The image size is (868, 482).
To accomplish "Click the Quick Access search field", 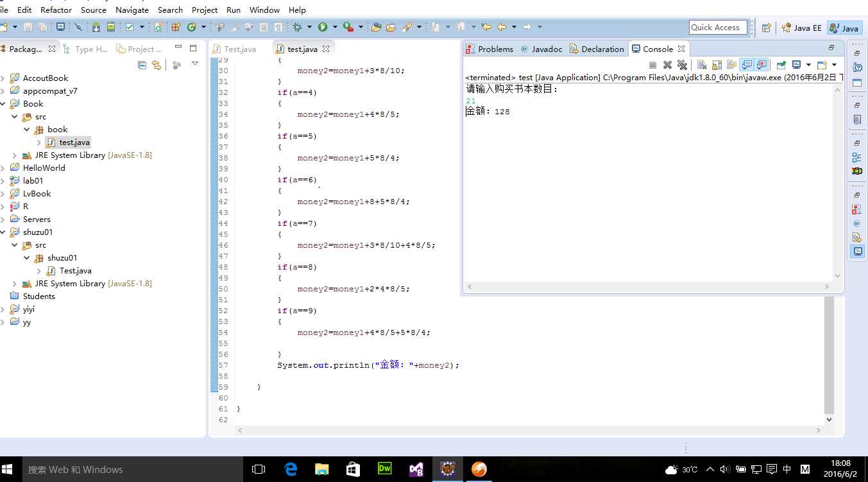I will (x=718, y=27).
